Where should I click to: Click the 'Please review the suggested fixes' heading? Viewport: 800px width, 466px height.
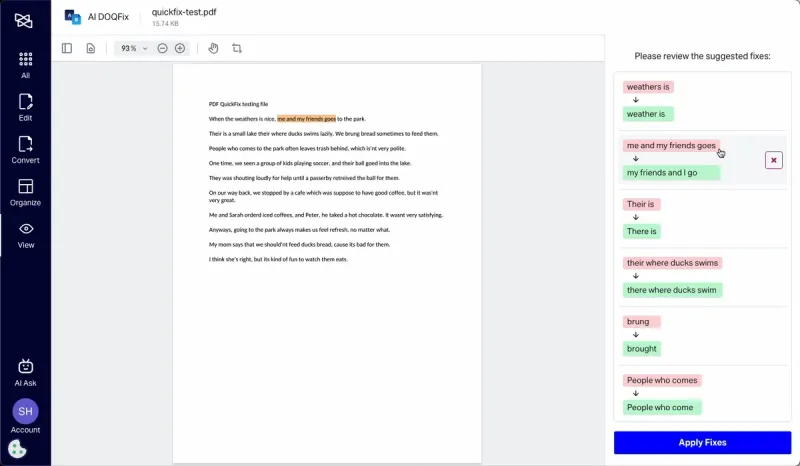[702, 56]
